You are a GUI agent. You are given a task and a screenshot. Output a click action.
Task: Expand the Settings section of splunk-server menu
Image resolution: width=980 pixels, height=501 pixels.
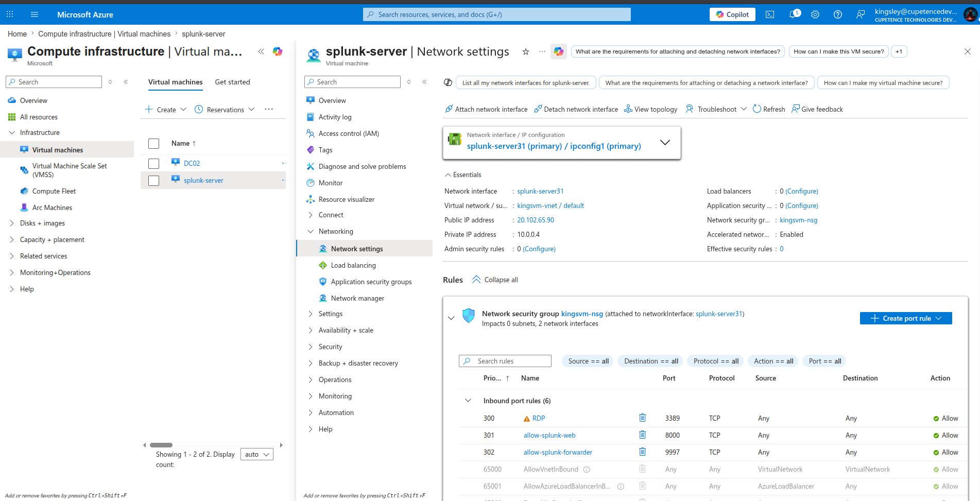(x=311, y=314)
